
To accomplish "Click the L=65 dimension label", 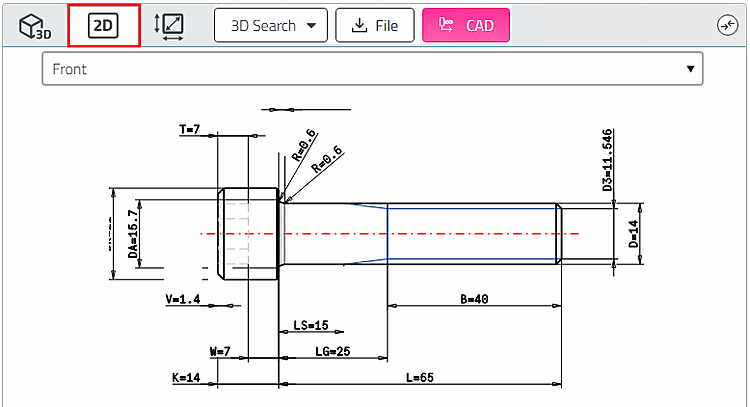I will coord(419,377).
